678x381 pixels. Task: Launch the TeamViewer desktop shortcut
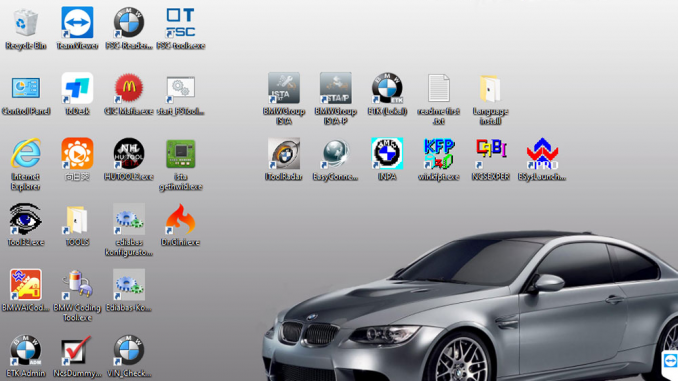77,22
